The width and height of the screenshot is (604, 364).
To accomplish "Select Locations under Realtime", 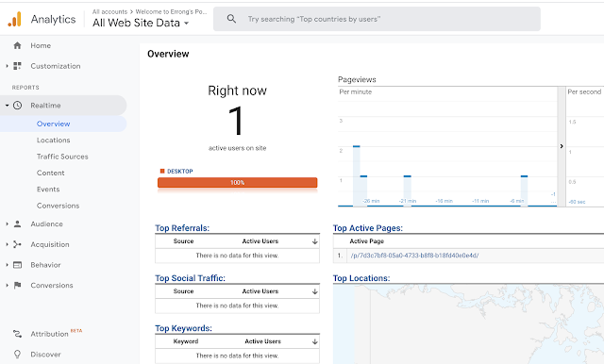I will point(53,141).
